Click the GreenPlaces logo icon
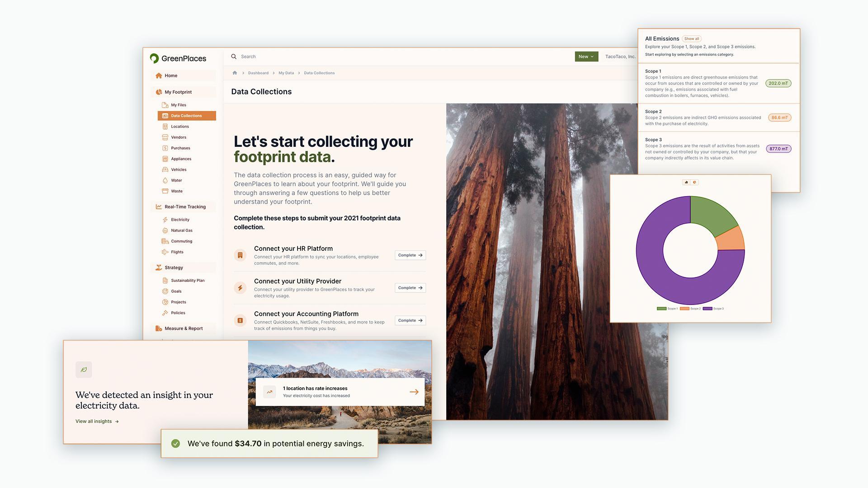The width and height of the screenshot is (868, 488). coord(154,58)
